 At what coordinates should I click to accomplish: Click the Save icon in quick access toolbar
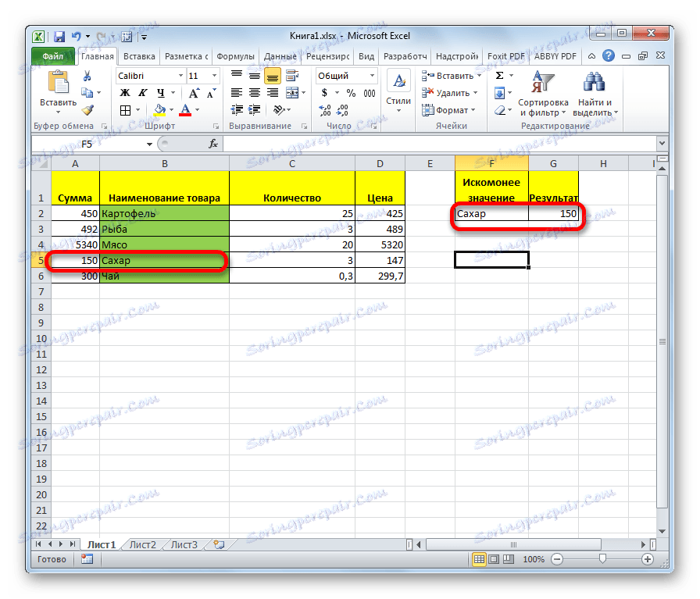pyautogui.click(x=59, y=37)
